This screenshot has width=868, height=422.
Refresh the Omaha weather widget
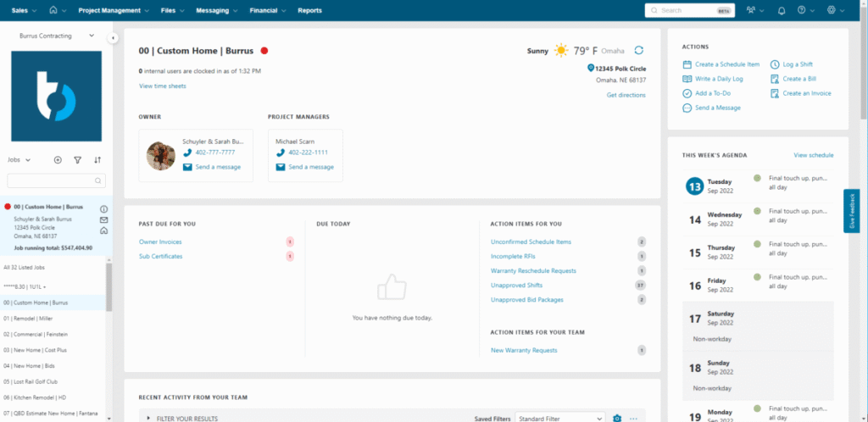(638, 51)
